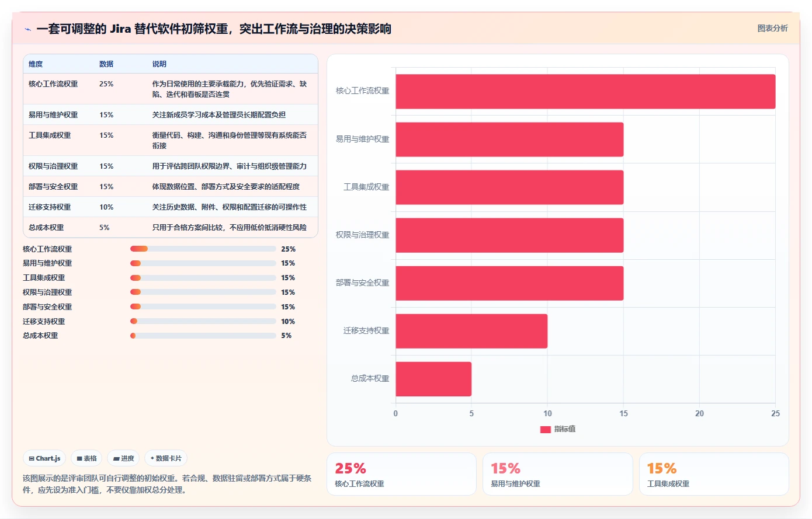Screen dimensions: 812x519
Task: Click the 图表分析 label at top right
Action: [x=772, y=28]
